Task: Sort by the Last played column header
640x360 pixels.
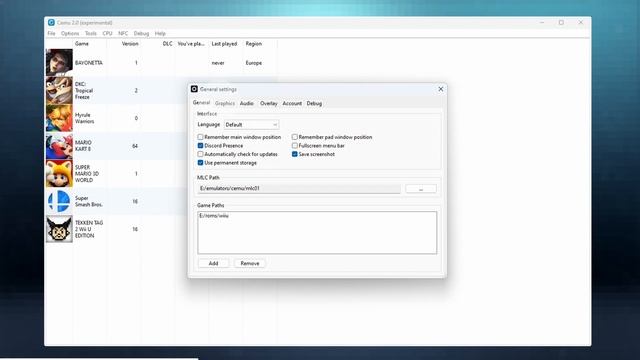Action: [x=224, y=44]
